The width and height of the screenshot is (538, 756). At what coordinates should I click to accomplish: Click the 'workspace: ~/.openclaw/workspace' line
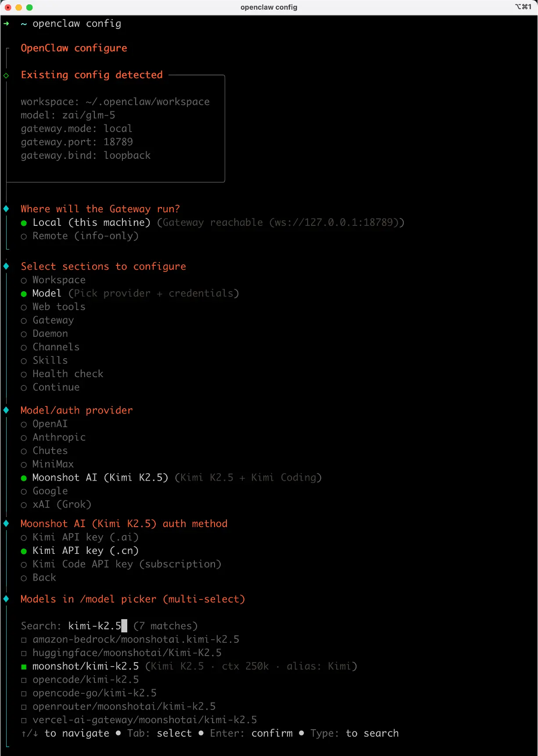pyautogui.click(x=115, y=102)
